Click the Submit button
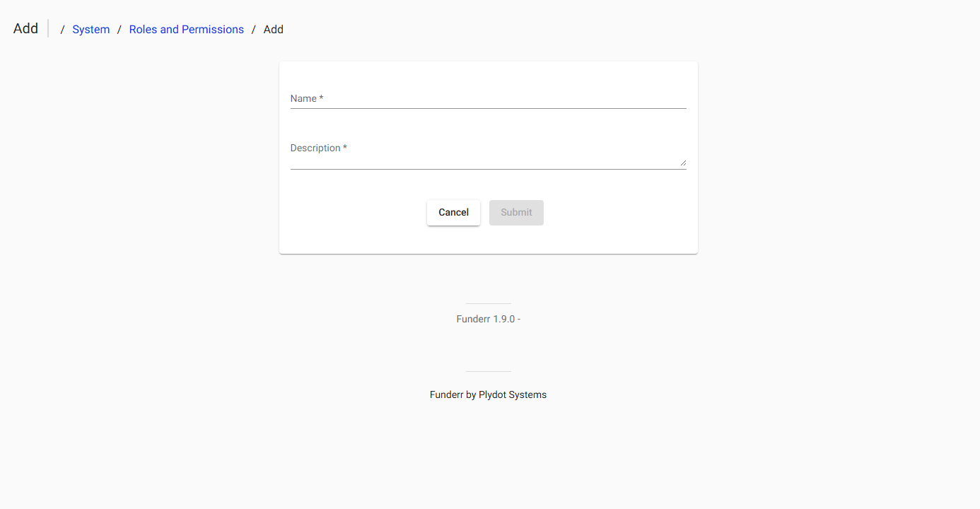Screen dimensions: 980x509 coord(516,213)
